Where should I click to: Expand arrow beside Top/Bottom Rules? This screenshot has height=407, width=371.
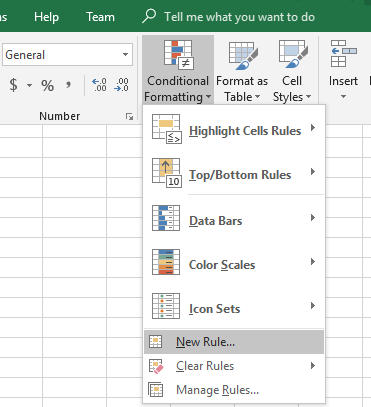click(312, 171)
